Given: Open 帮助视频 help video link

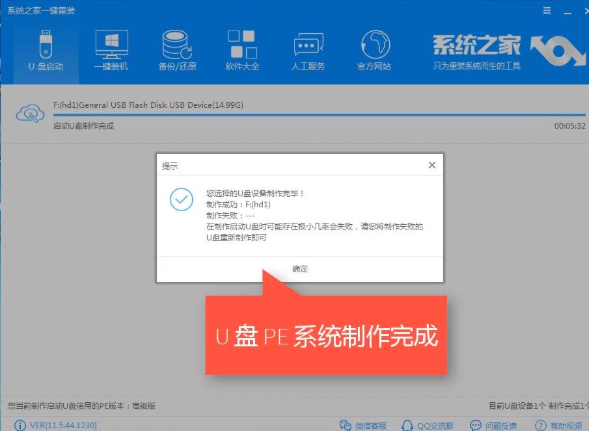Looking at the screenshot, I should click(x=559, y=425).
